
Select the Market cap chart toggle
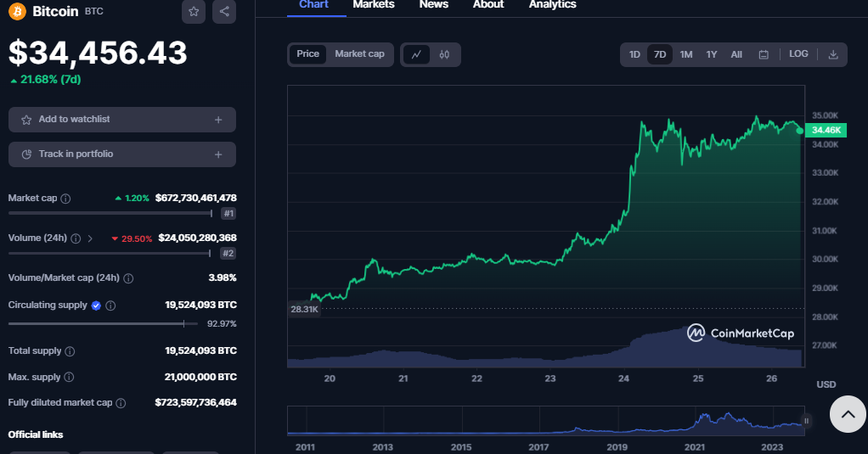[x=359, y=54]
